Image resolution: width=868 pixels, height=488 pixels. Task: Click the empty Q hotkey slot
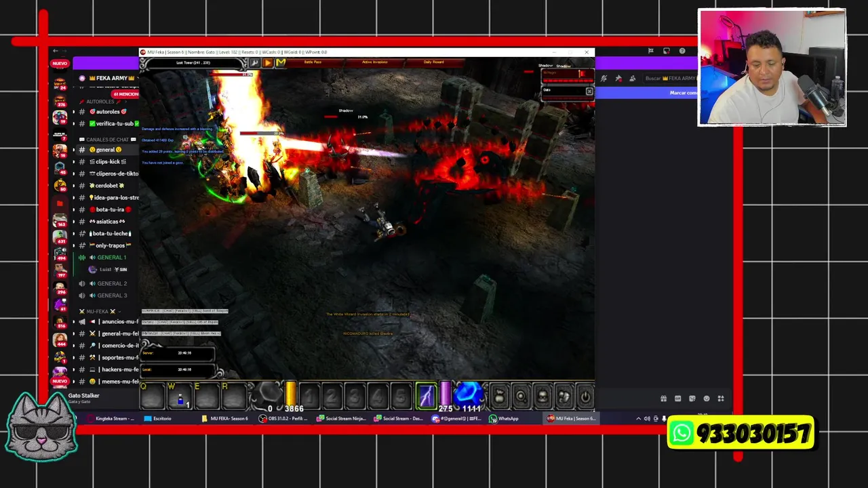click(x=153, y=396)
